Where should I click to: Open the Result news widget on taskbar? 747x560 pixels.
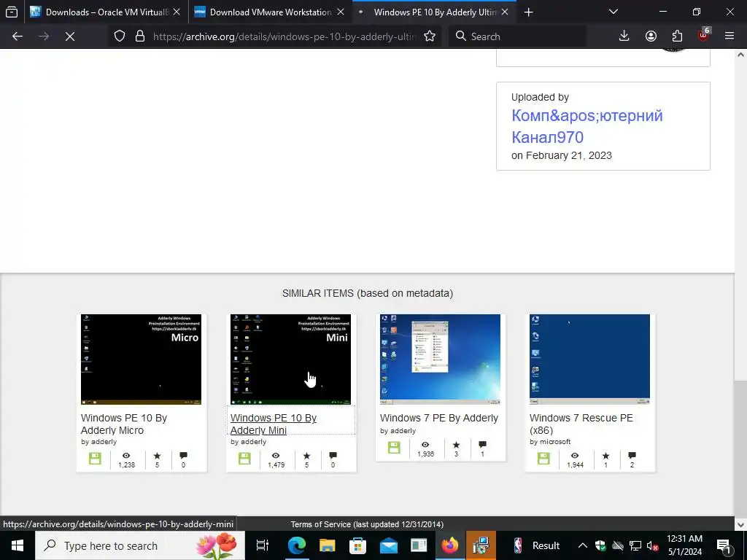pyautogui.click(x=535, y=545)
